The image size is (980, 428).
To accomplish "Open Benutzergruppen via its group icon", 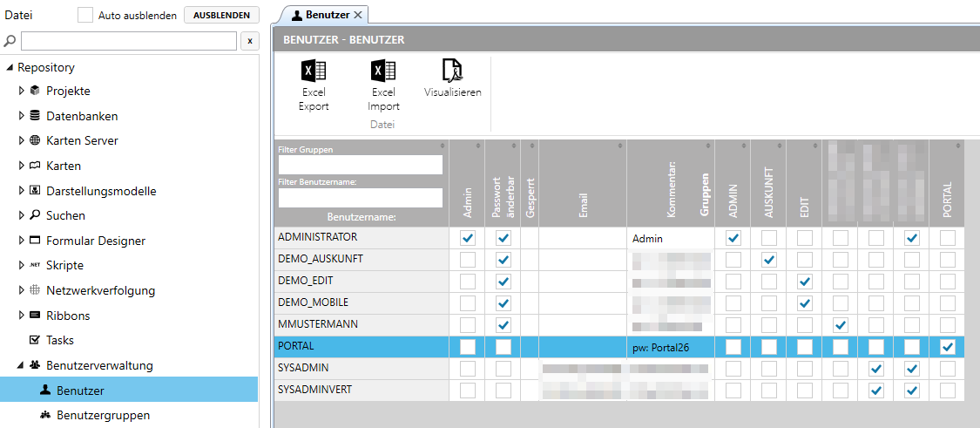I will [45, 415].
